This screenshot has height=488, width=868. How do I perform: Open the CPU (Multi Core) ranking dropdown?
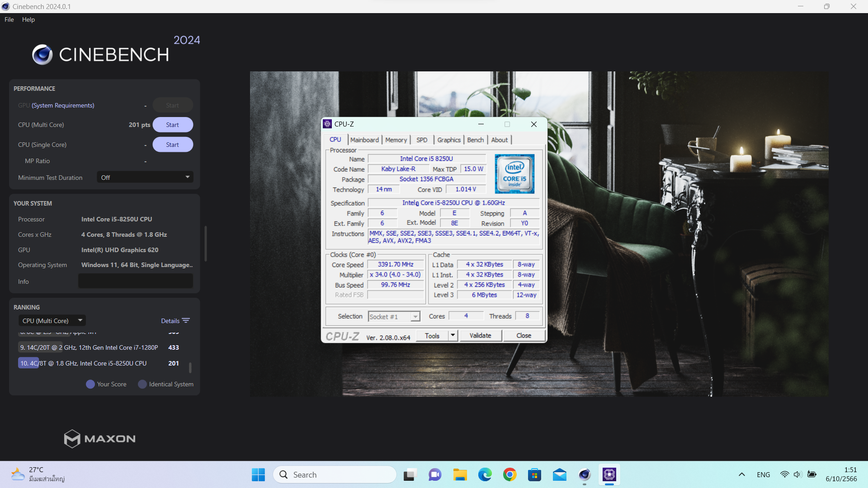52,321
